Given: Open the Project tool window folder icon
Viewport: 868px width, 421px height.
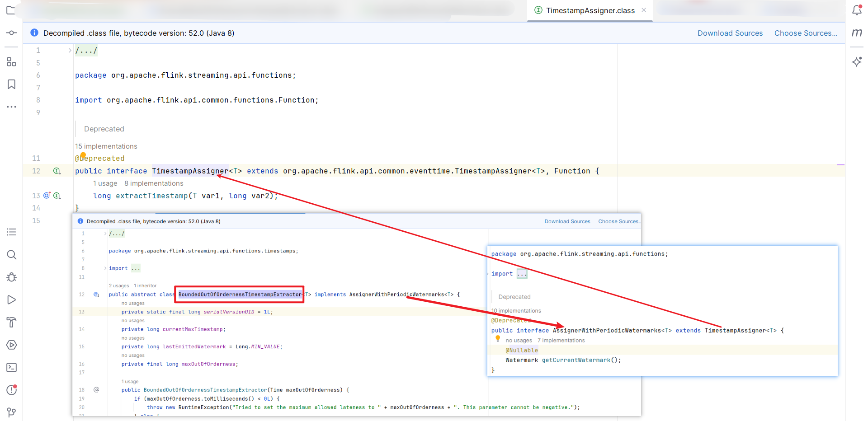Looking at the screenshot, I should 11,10.
